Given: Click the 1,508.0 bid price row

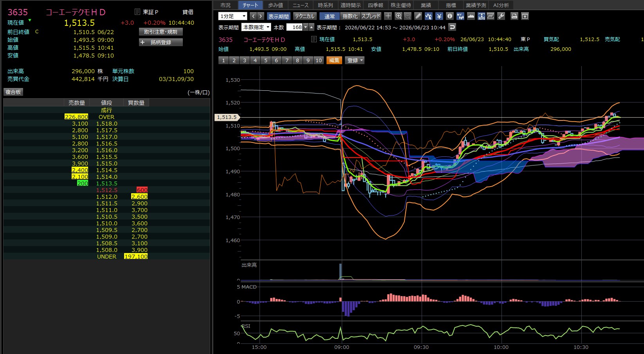Looking at the screenshot, I should click(x=107, y=250).
